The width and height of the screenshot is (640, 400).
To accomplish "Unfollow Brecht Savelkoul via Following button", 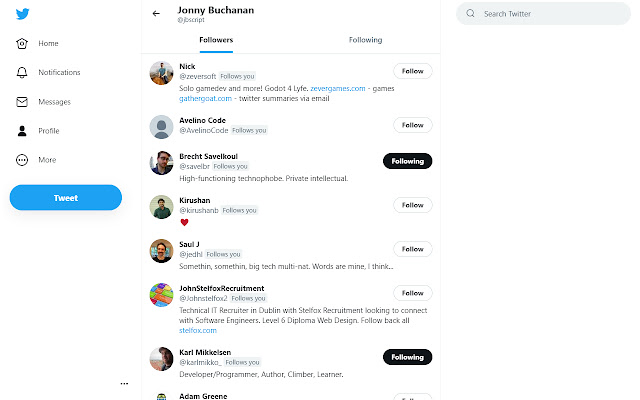I will click(x=407, y=160).
